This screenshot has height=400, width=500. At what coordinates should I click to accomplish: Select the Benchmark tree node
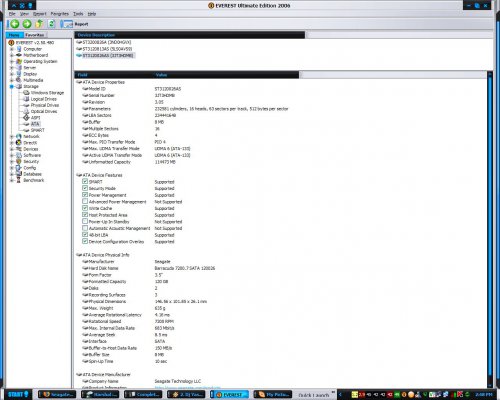click(34, 180)
